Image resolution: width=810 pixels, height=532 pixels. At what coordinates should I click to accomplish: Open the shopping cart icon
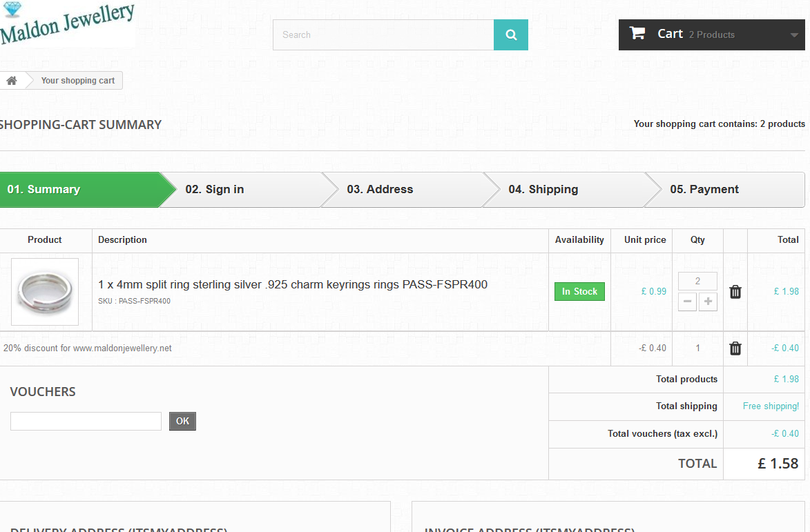click(637, 34)
